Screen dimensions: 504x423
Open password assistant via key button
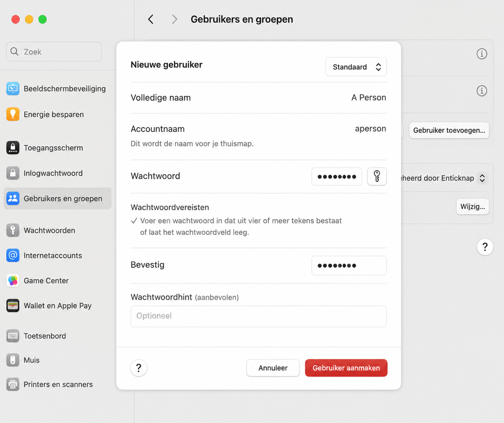377,176
